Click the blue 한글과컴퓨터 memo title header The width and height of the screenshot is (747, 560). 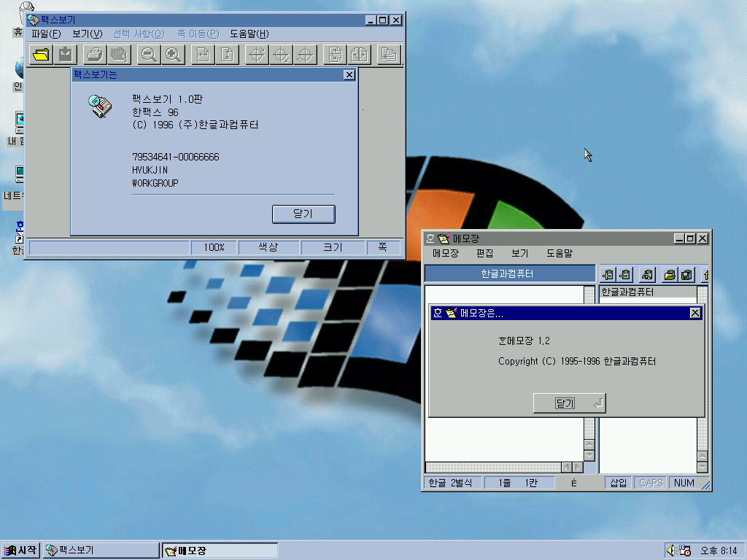[x=510, y=274]
